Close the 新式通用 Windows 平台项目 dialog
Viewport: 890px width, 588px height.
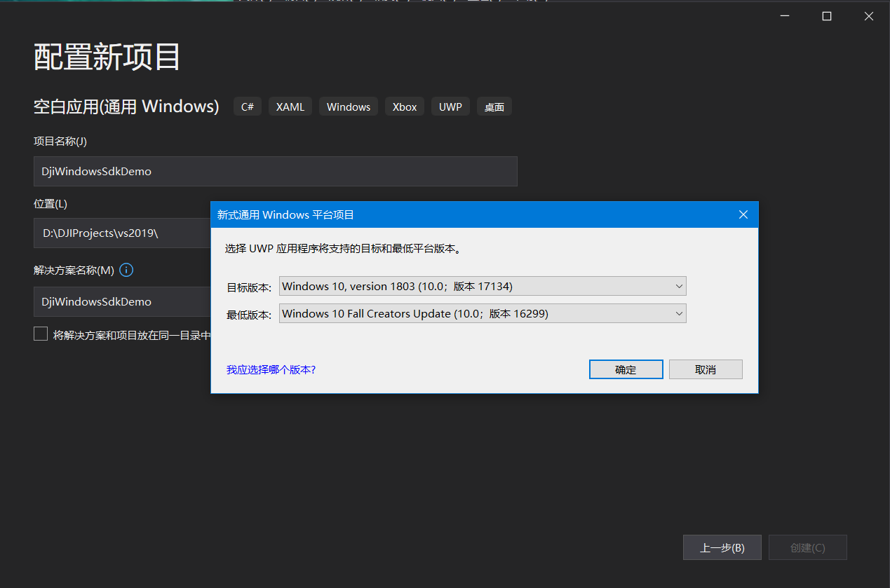pyautogui.click(x=743, y=214)
